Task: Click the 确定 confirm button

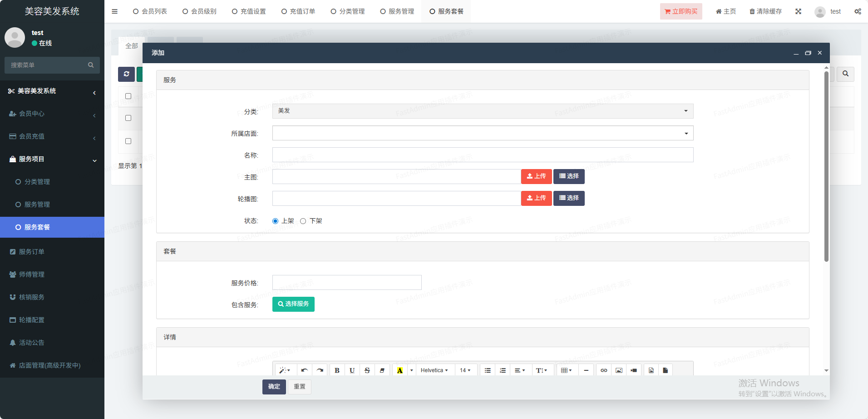Action: 274,387
